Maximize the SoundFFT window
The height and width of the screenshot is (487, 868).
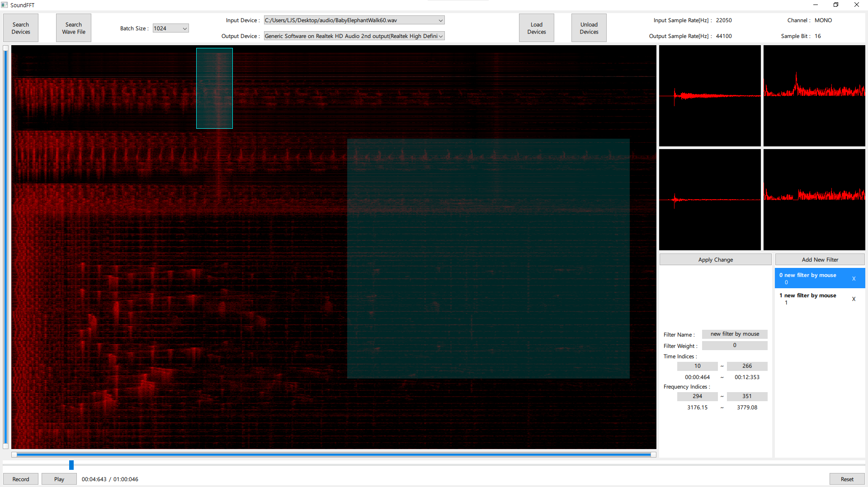[x=836, y=5]
